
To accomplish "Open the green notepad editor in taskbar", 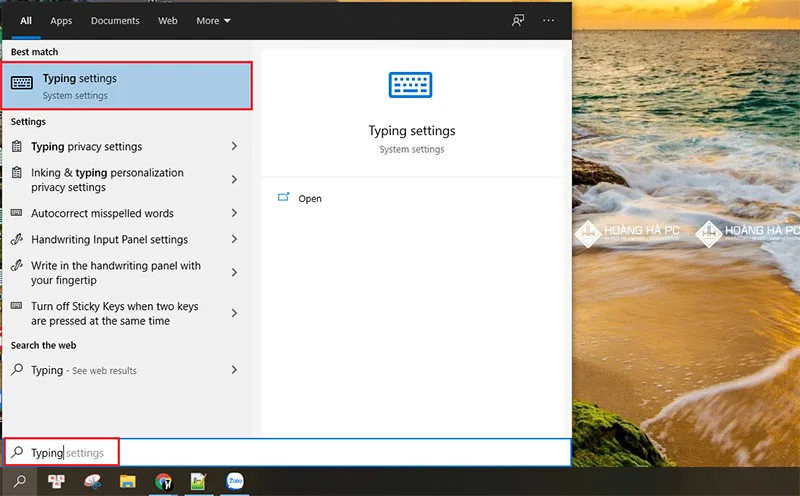I will [x=198, y=481].
